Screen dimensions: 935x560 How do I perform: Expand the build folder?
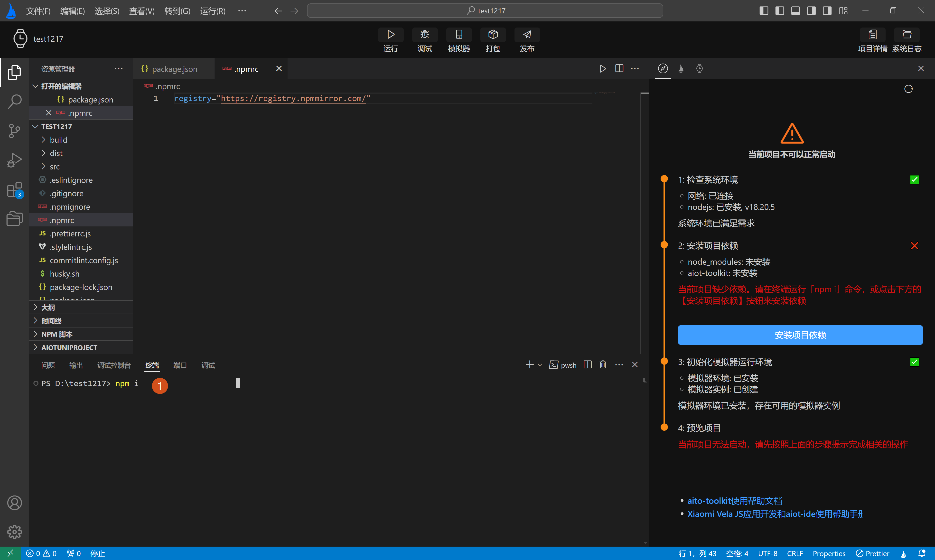click(x=58, y=140)
